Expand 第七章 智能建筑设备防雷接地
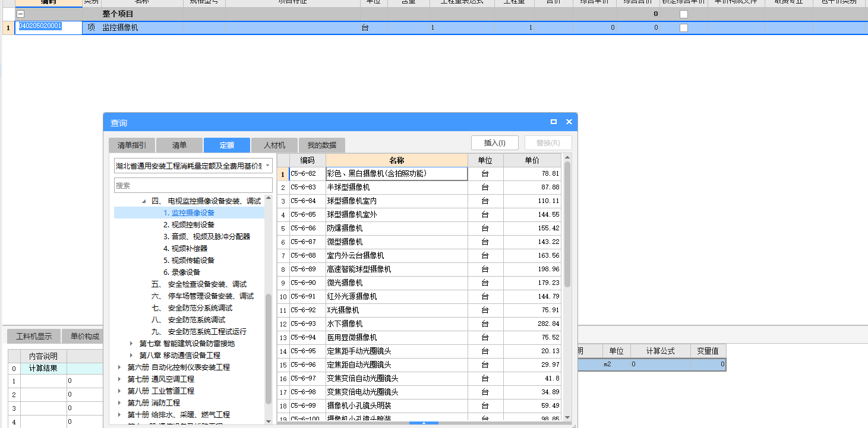Screen dimensions: 868x428 pos(132,344)
